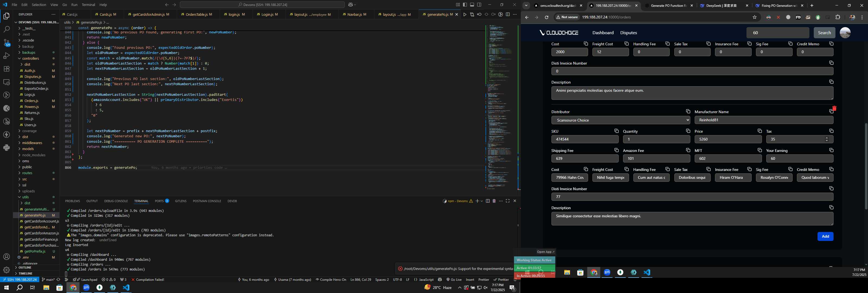Viewport: 868px width, 293px height.
Task: Click main* branch in status bar
Action: click(48, 279)
